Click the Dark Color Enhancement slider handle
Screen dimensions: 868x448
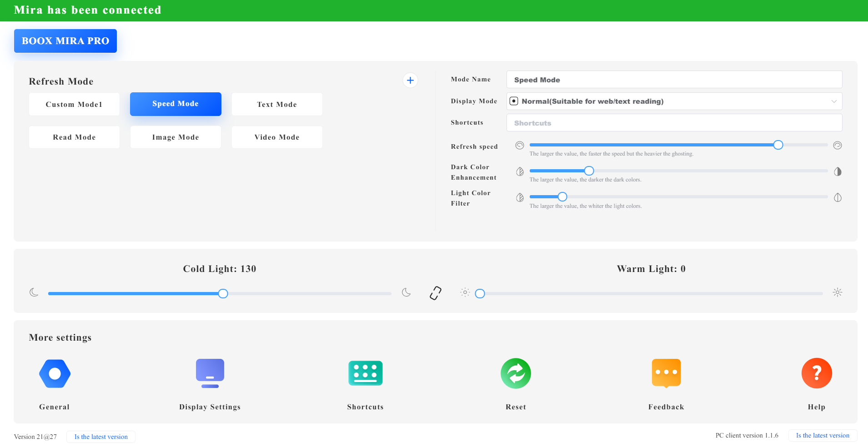pyautogui.click(x=589, y=171)
